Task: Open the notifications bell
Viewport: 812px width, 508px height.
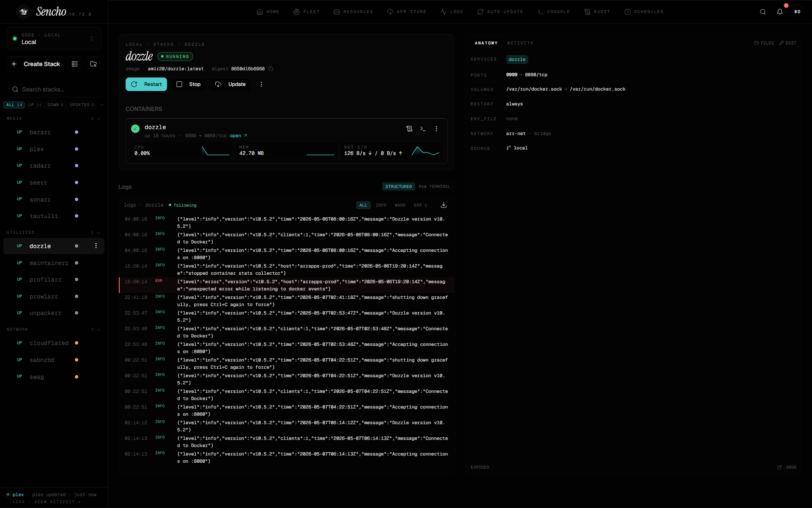Action: click(x=780, y=12)
